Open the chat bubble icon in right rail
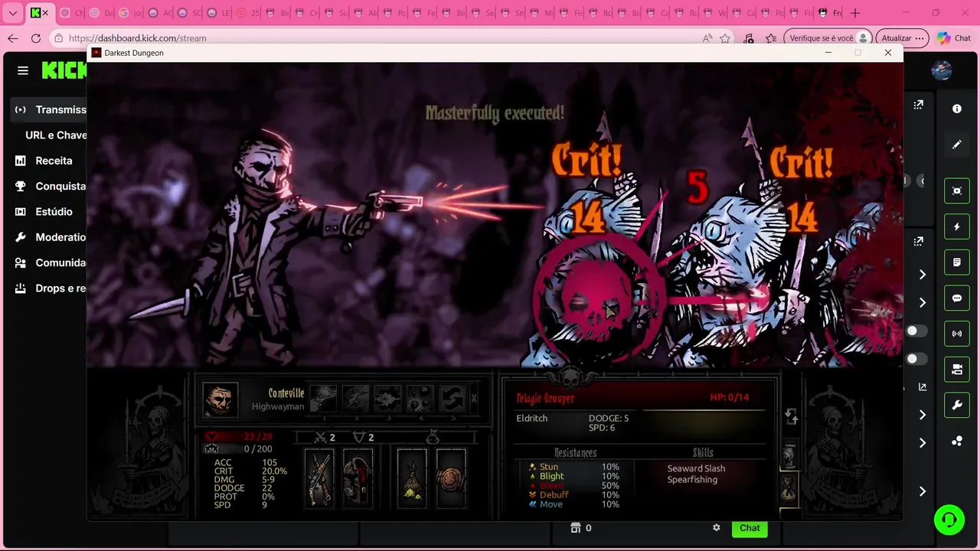 pyautogui.click(x=957, y=298)
